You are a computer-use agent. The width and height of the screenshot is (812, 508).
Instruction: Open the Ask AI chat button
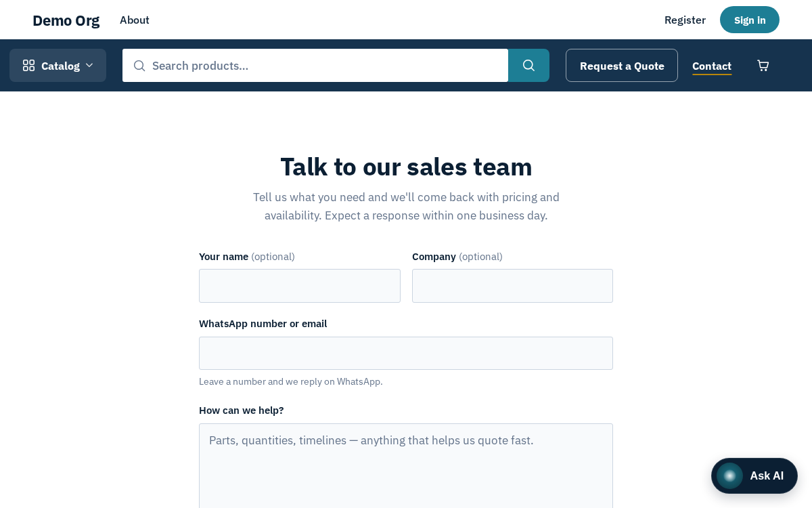(754, 476)
